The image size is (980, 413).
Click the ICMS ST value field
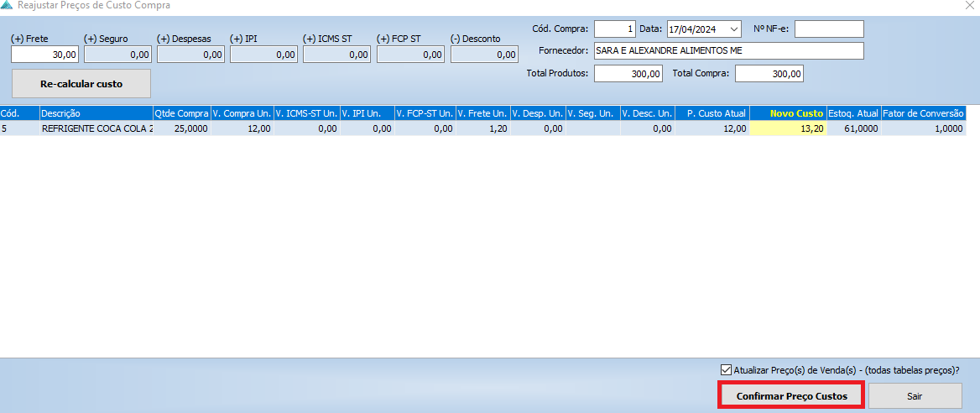pyautogui.click(x=337, y=55)
